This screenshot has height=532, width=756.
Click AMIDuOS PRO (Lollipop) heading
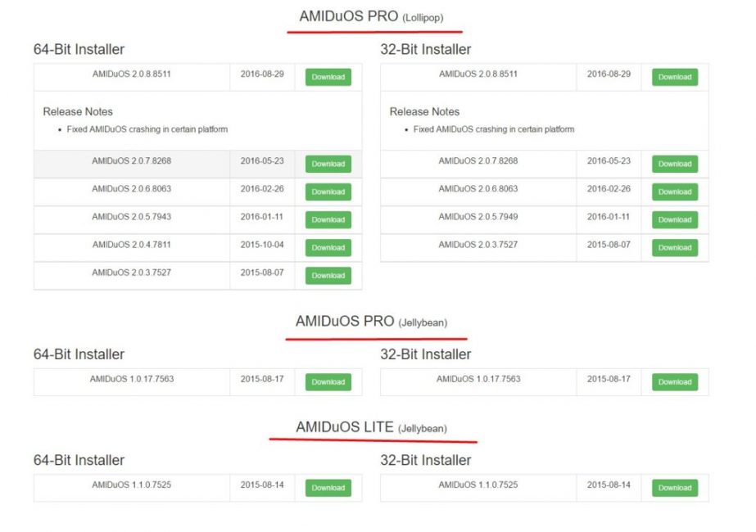(371, 16)
